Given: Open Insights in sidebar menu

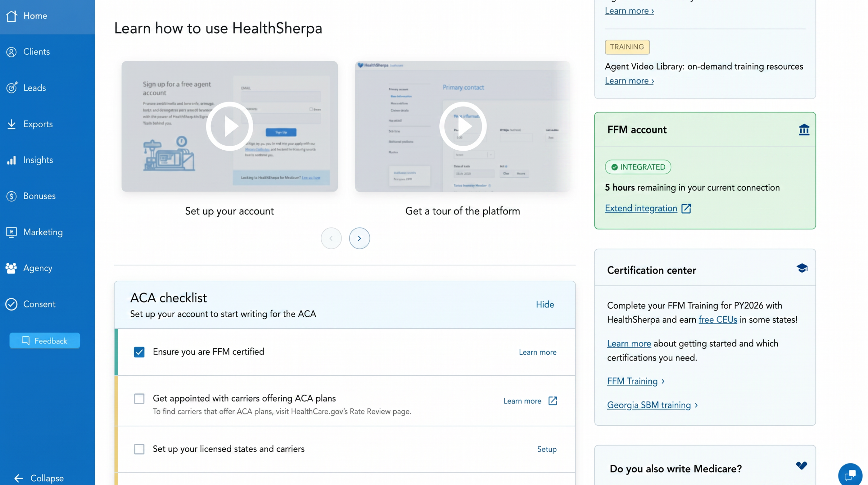Looking at the screenshot, I should [x=47, y=160].
